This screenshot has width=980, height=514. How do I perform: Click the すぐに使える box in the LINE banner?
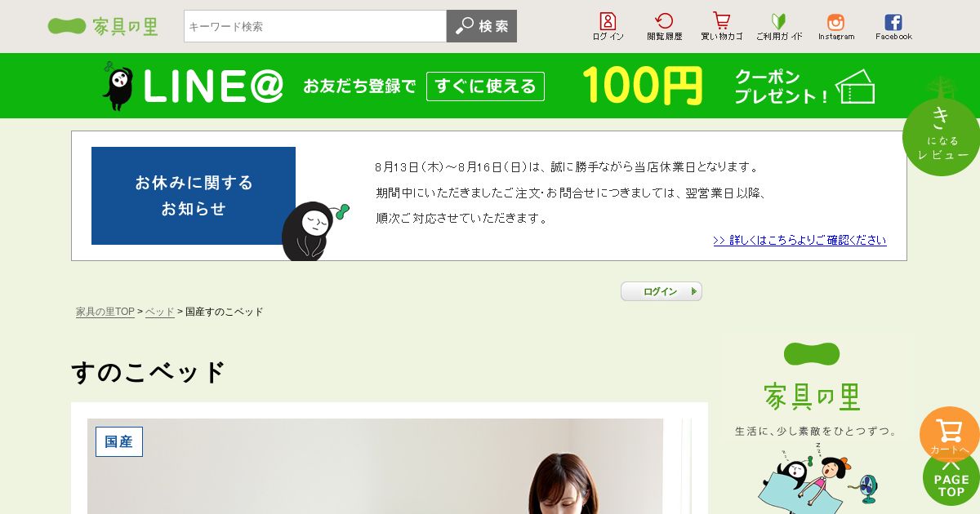click(485, 86)
